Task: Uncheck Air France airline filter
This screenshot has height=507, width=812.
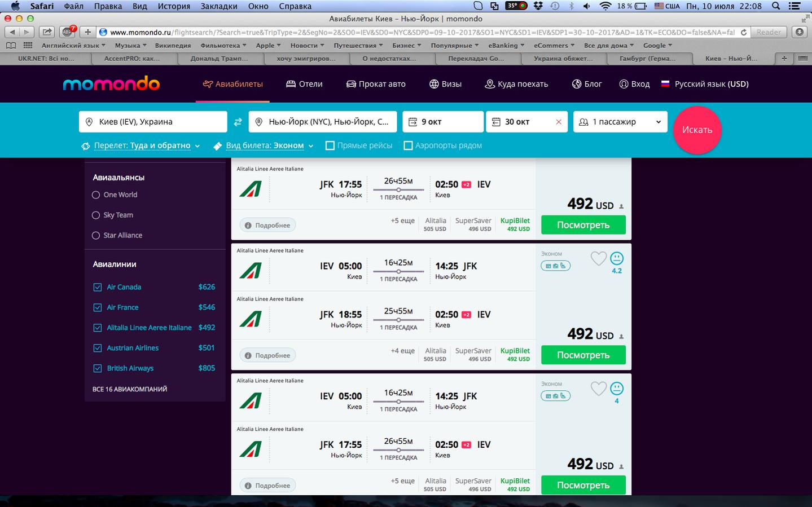Action: [97, 307]
